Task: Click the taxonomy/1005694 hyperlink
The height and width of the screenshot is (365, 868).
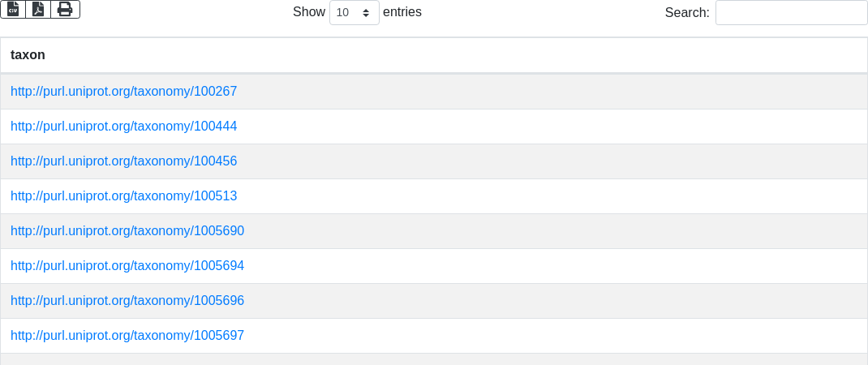Action: 127,266
